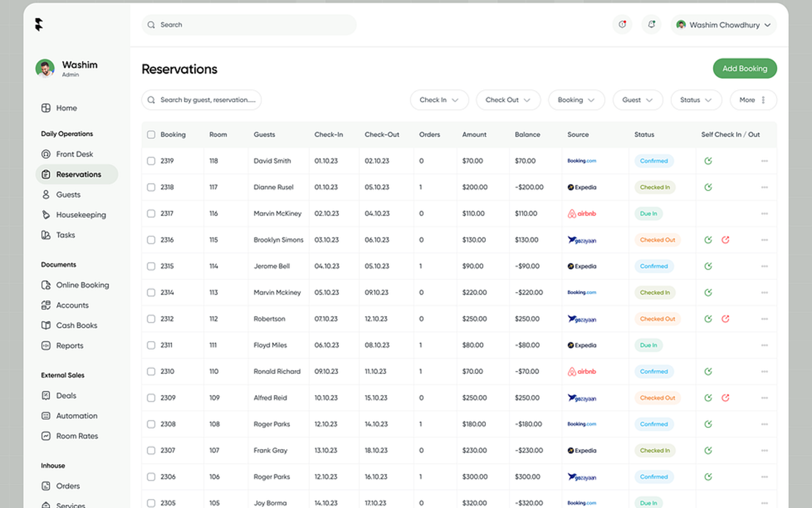This screenshot has height=508, width=812.
Task: Click the Checked Out status badge for booking 2309
Action: click(x=657, y=398)
